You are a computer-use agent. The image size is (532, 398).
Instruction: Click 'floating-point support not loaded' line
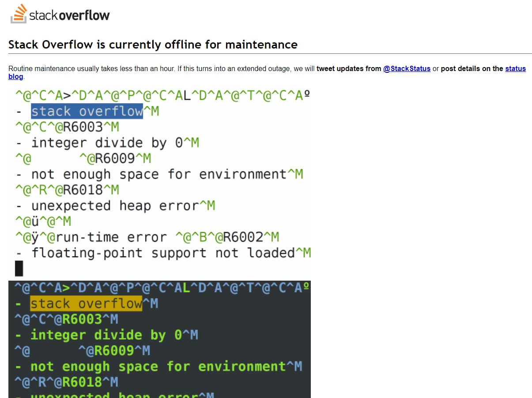click(x=163, y=253)
